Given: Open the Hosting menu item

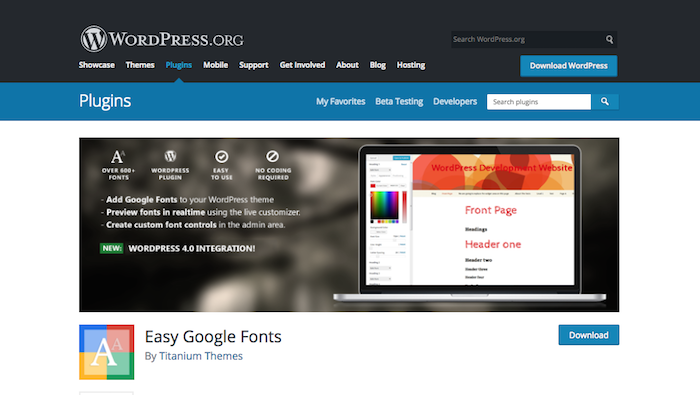Looking at the screenshot, I should [x=411, y=65].
